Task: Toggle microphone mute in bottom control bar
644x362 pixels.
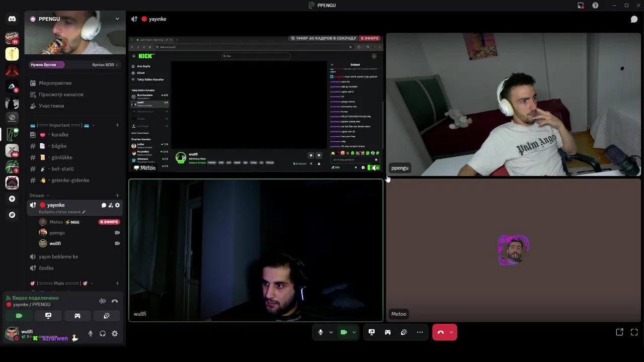Action: [x=320, y=332]
